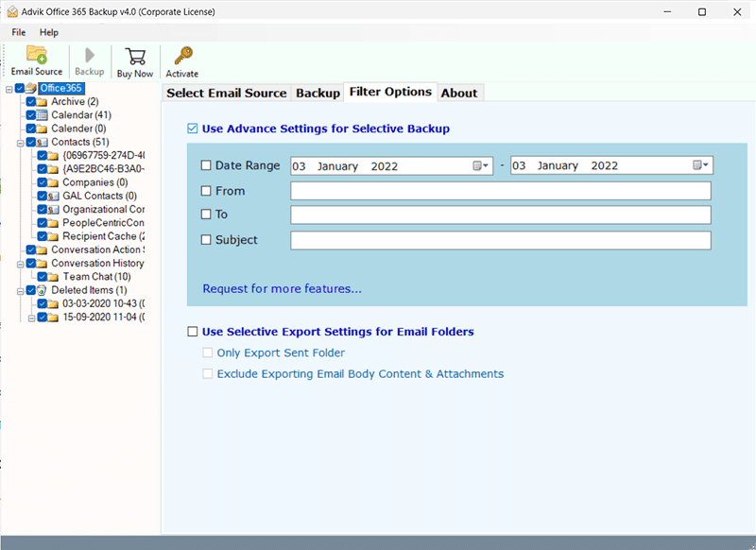Select GAL Contacts (0) tree item

[100, 197]
